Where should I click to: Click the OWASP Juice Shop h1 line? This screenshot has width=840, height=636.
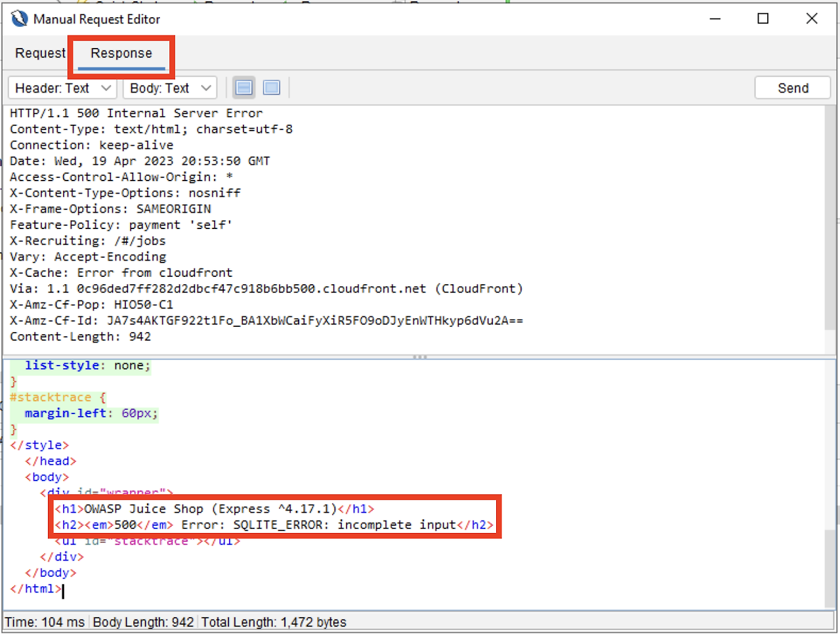pos(215,509)
